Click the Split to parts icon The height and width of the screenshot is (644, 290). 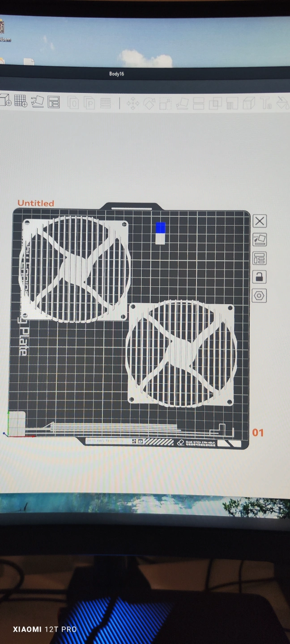click(x=90, y=103)
